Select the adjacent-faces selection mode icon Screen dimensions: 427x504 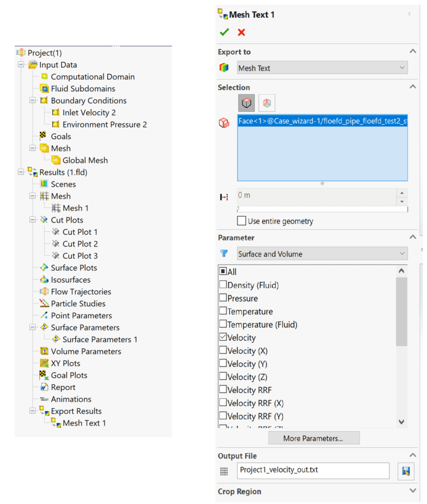(x=266, y=102)
